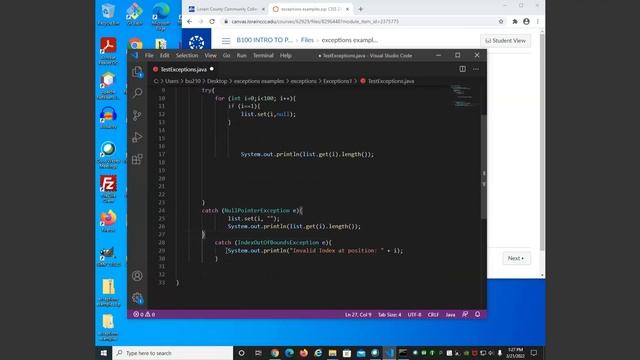
Task: Open the taskbar clock and date
Action: [516, 353]
